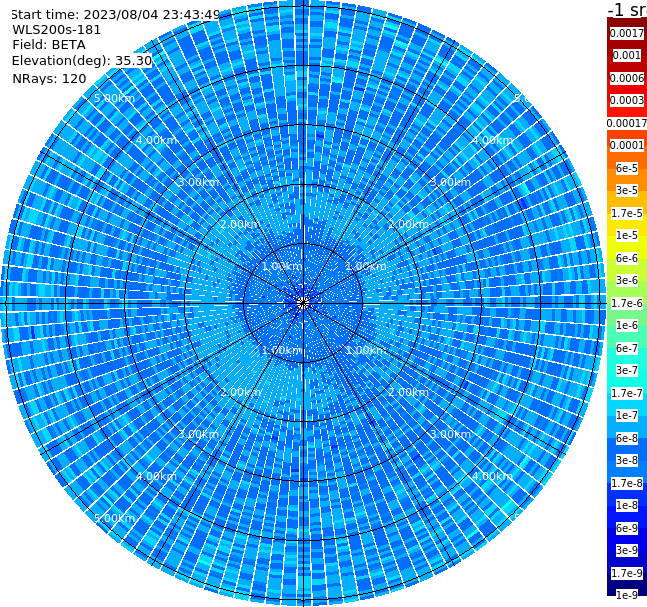Click the Start time 2023/08/04 23:43:49 text
The height and width of the screenshot is (607, 647).
coord(116,14)
